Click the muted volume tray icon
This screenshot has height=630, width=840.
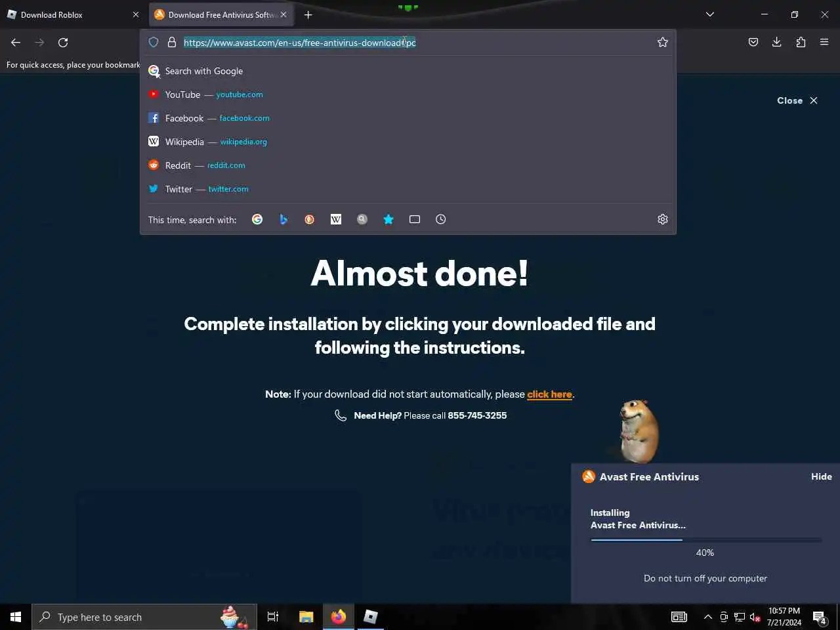(x=755, y=617)
